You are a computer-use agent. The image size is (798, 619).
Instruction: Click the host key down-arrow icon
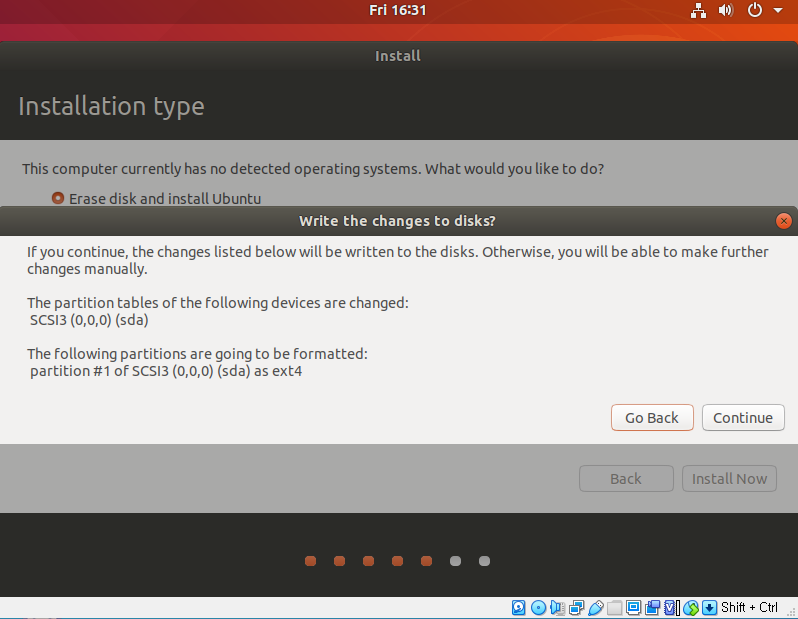click(x=709, y=607)
